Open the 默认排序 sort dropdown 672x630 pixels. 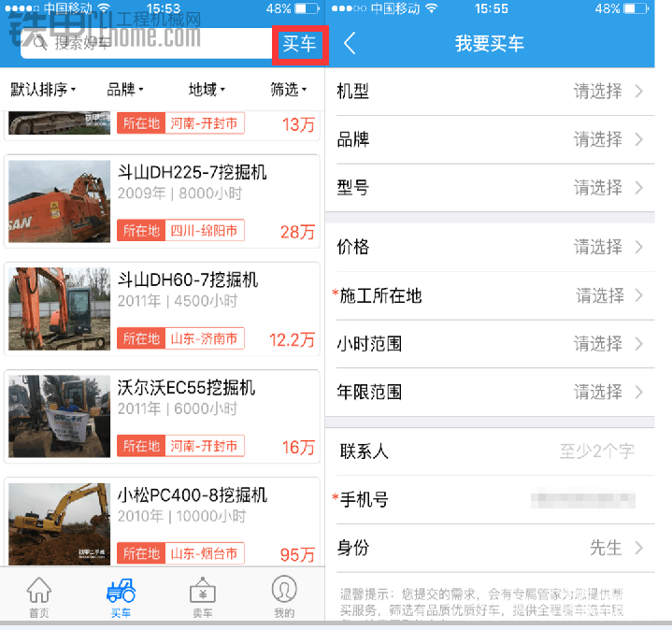tap(43, 90)
